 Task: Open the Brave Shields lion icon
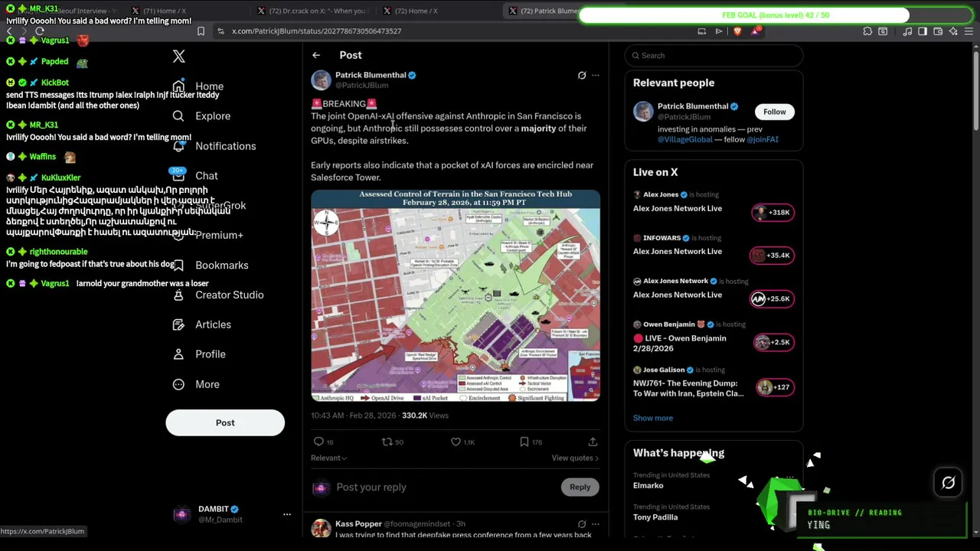pos(737,31)
